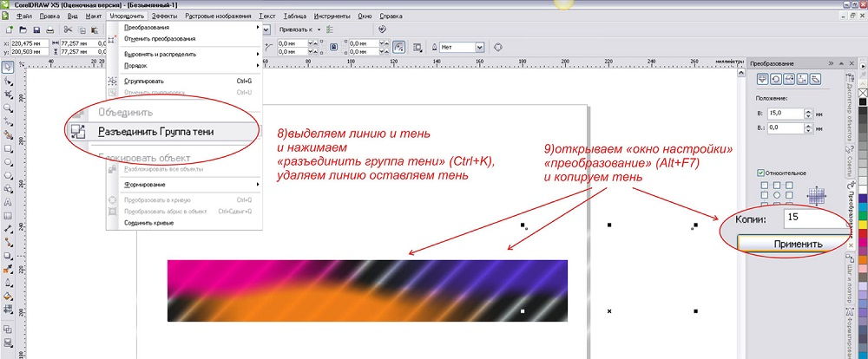The image size is (868, 359).
Task: Open the Нет dropdown in property bar
Action: pyautogui.click(x=479, y=48)
